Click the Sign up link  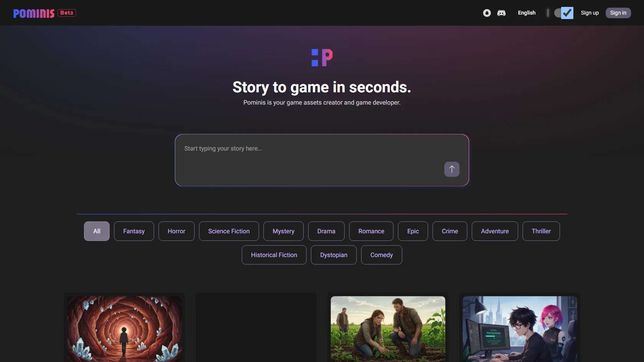tap(590, 13)
